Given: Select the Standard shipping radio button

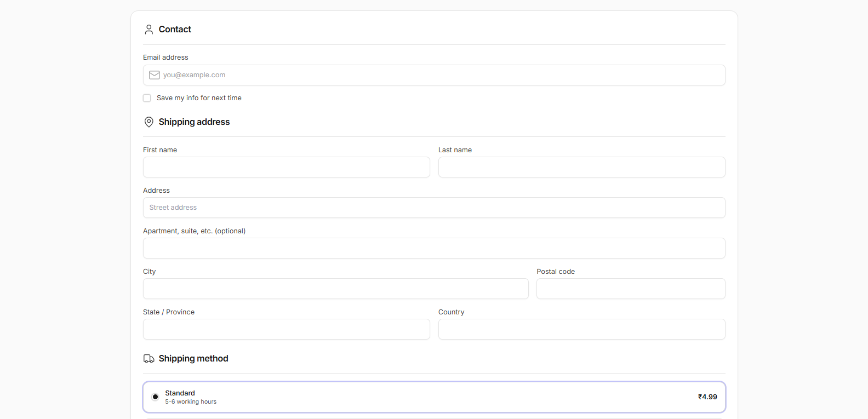Looking at the screenshot, I should [x=155, y=397].
